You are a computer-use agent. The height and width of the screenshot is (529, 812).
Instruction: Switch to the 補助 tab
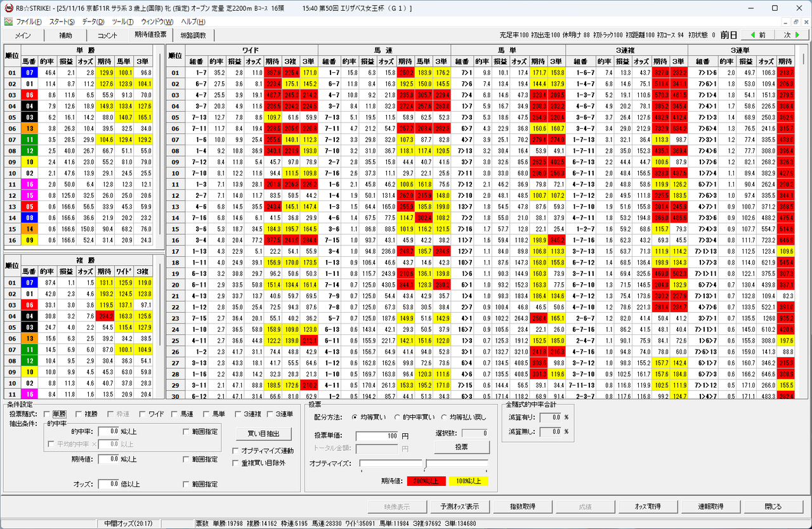[x=65, y=36]
